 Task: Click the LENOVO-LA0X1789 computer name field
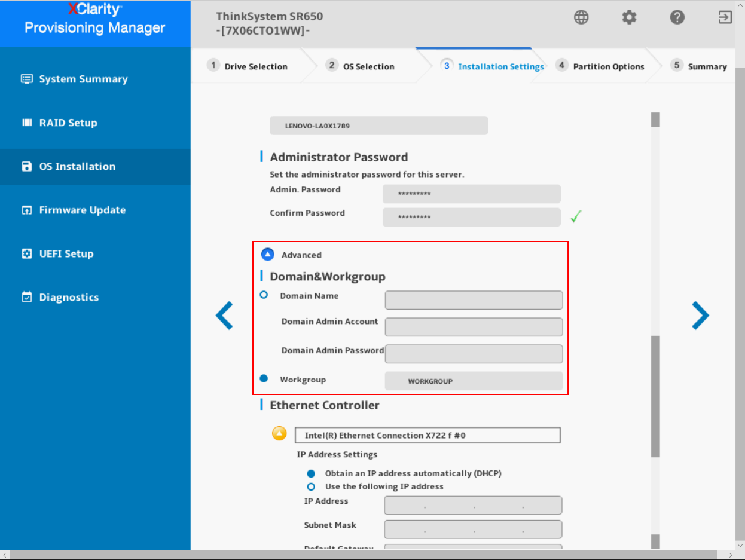[378, 126]
